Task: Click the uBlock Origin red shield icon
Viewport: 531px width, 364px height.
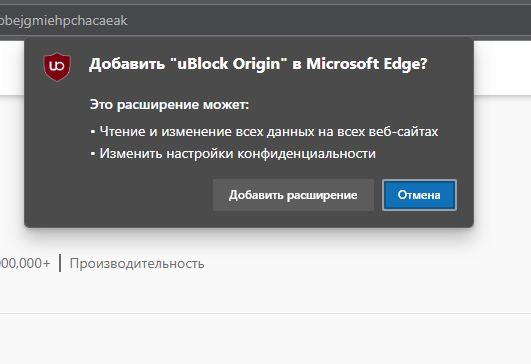Action: pos(57,67)
